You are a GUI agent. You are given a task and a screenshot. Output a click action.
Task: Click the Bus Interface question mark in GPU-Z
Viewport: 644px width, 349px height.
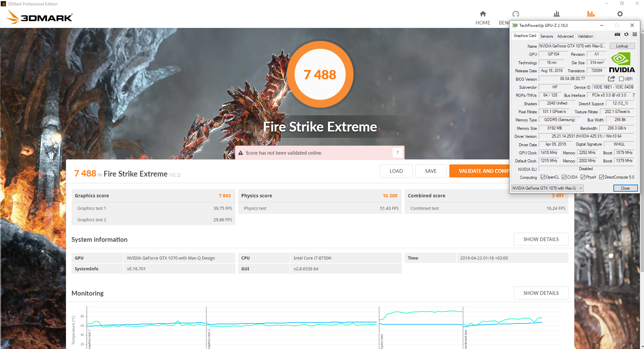(634, 95)
